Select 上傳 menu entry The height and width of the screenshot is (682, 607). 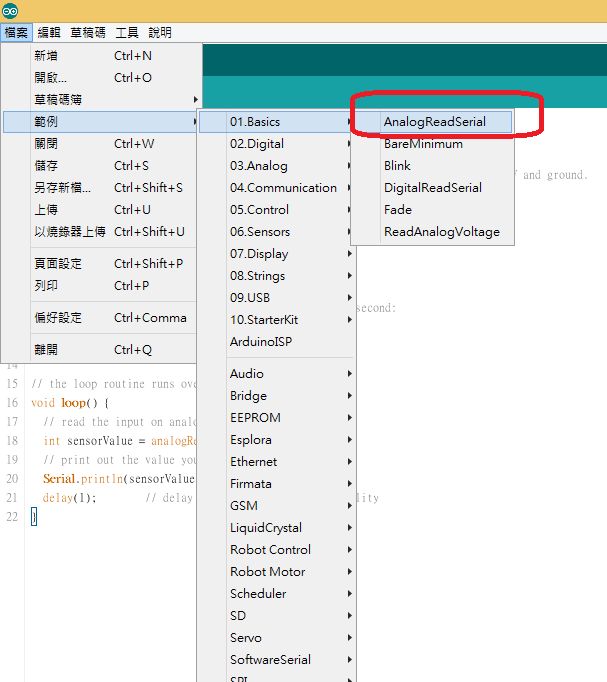pos(100,210)
